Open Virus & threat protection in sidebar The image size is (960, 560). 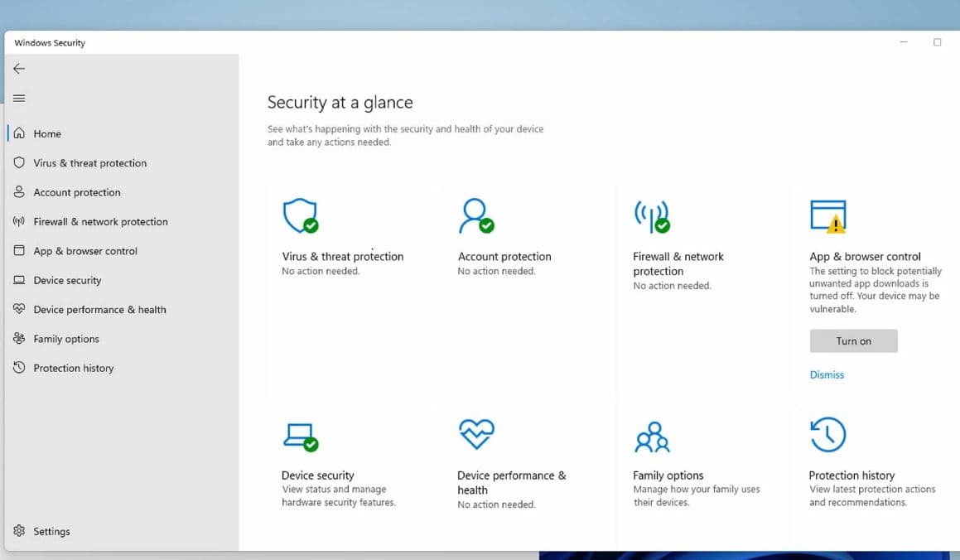pos(89,163)
